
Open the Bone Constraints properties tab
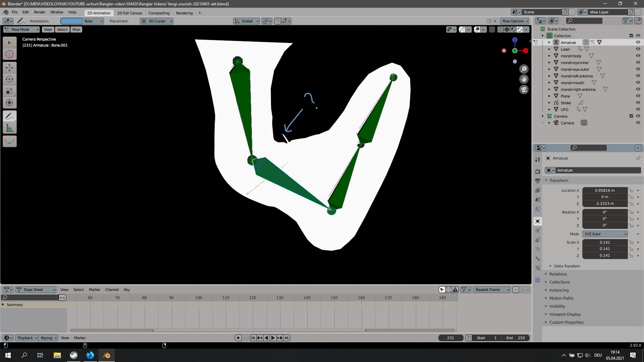point(538,268)
